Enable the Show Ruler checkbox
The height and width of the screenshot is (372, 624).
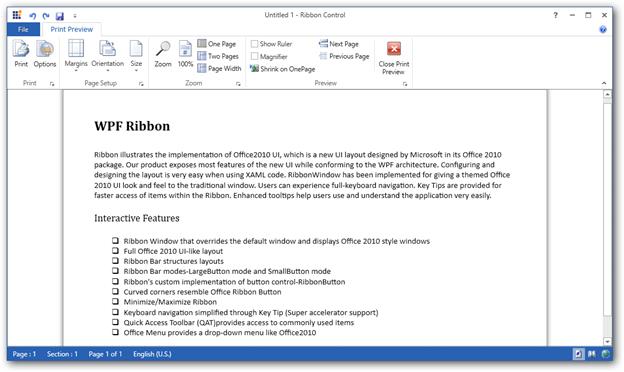[254, 44]
